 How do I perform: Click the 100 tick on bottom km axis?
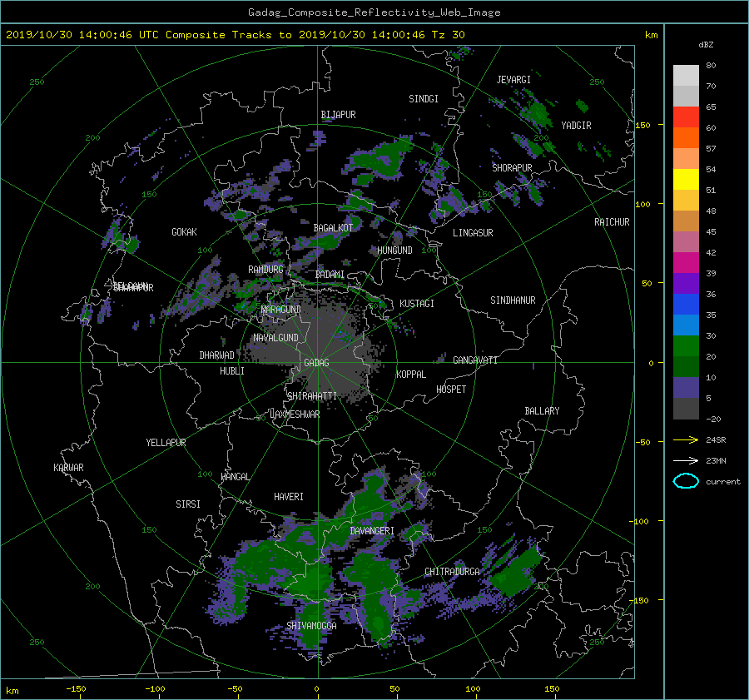pyautogui.click(x=473, y=689)
